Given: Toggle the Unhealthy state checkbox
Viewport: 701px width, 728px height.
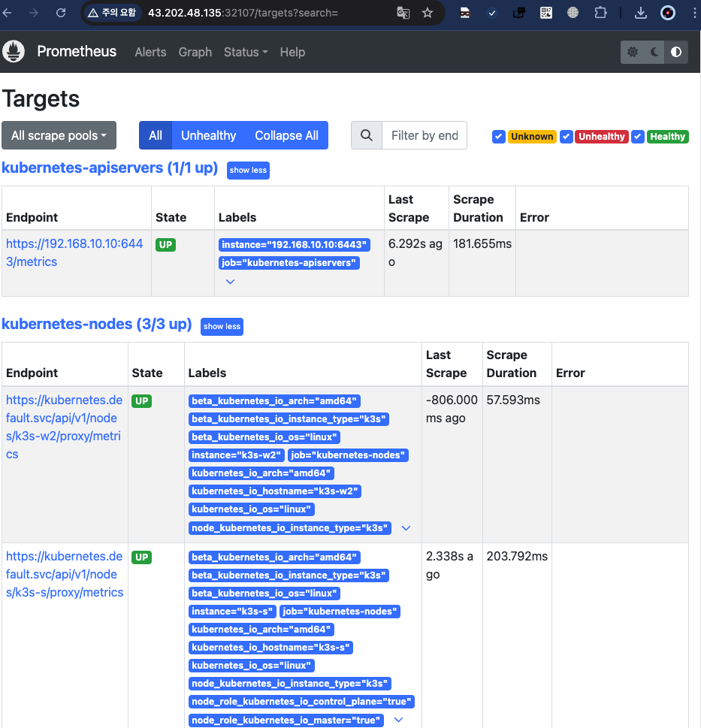Looking at the screenshot, I should [x=566, y=137].
